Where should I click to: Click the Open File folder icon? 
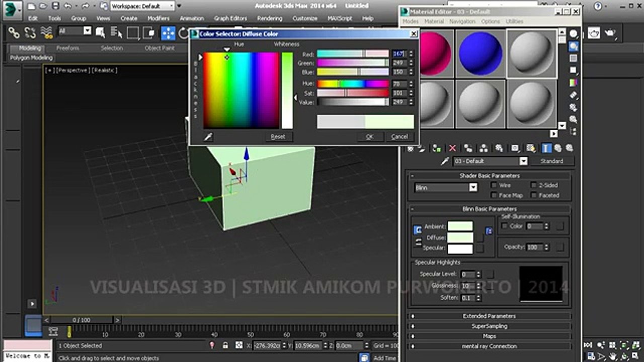[x=43, y=6]
